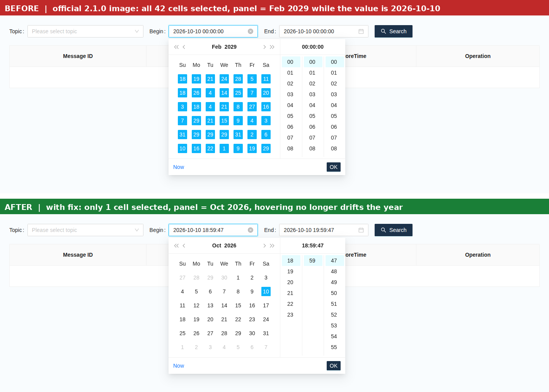Click previous month arrow in Oct 2026 calendar
The width and height of the screenshot is (549, 392).
184,245
